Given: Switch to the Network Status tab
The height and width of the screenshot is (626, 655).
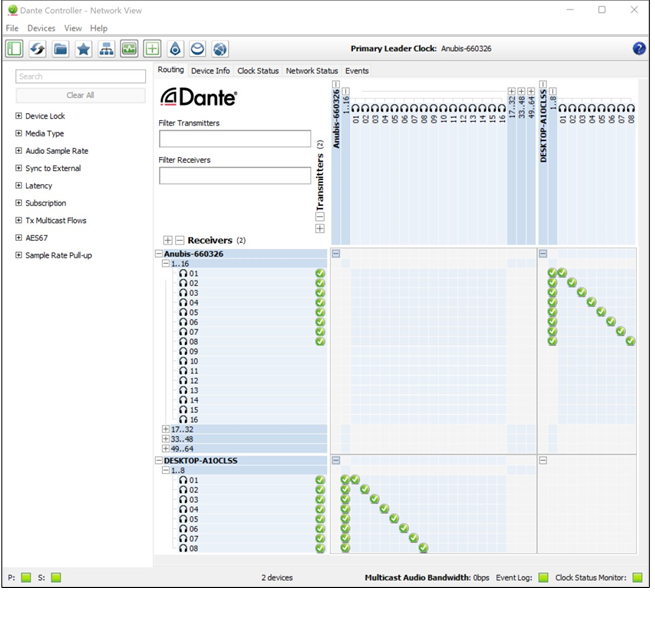Looking at the screenshot, I should point(312,71).
